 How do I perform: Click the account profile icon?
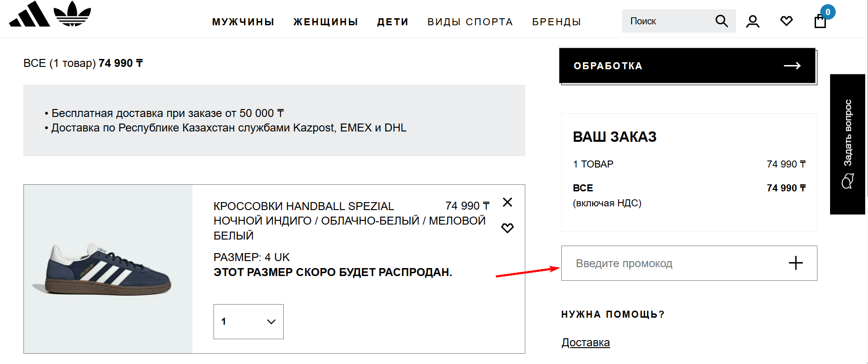(753, 21)
